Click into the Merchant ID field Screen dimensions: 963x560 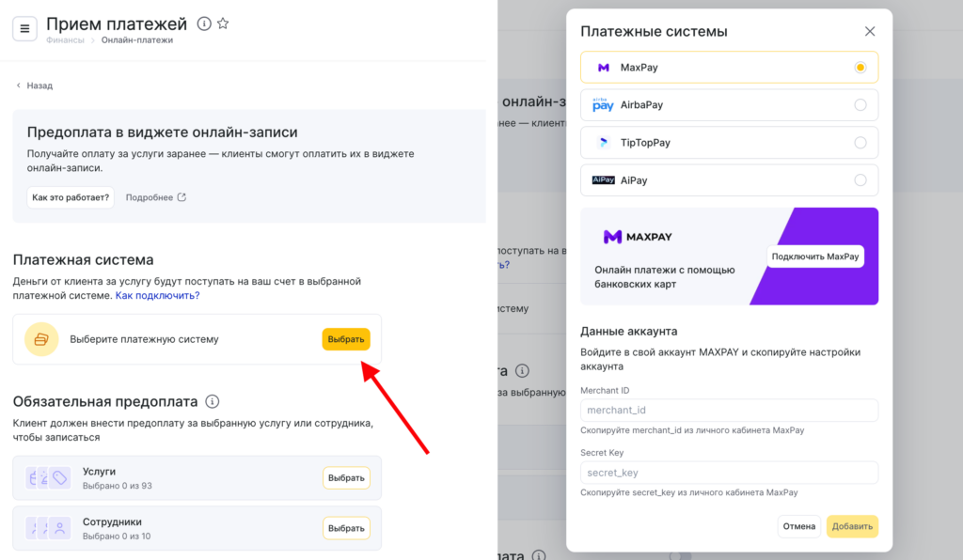729,411
